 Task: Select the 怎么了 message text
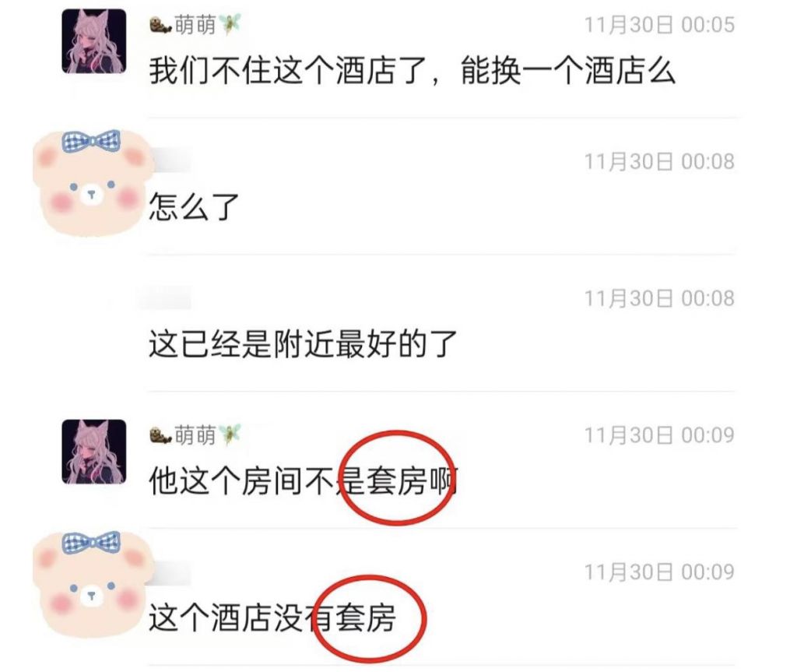(194, 206)
